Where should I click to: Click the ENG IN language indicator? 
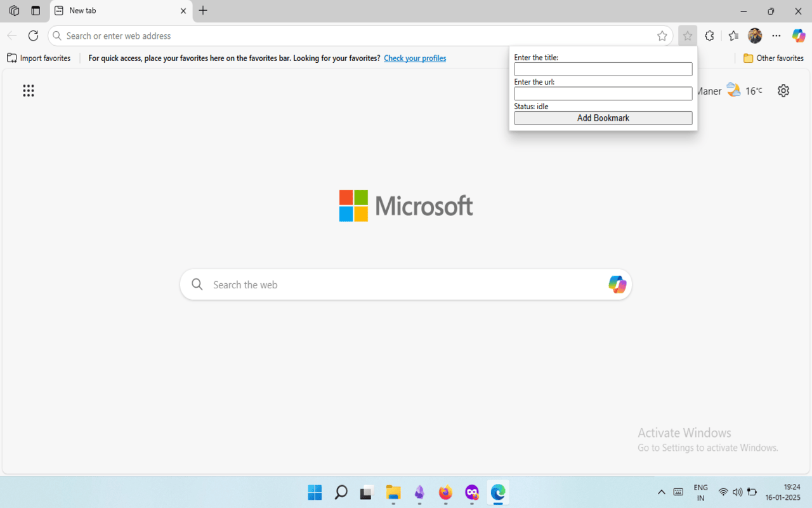700,493
